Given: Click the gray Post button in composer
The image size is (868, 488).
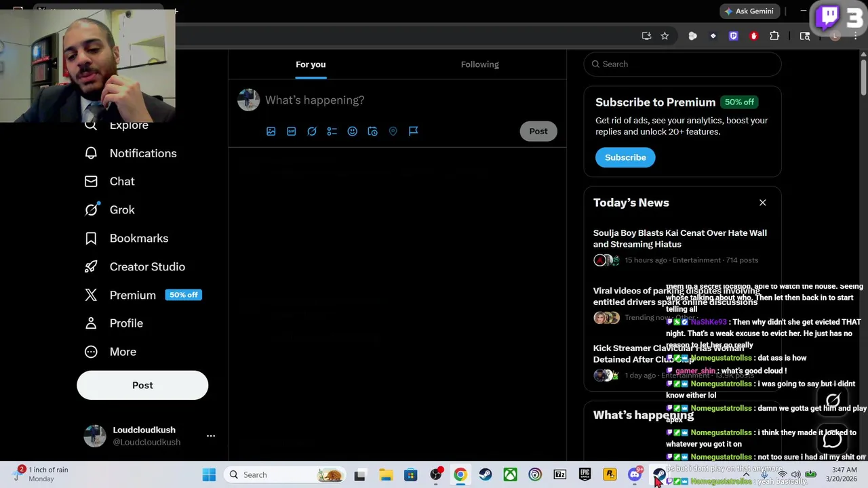Looking at the screenshot, I should 538,131.
